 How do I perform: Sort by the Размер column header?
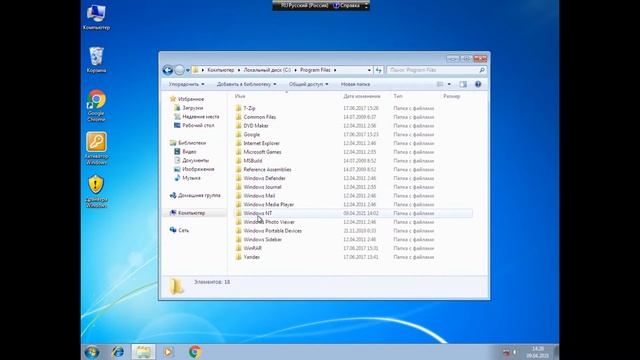coord(451,96)
